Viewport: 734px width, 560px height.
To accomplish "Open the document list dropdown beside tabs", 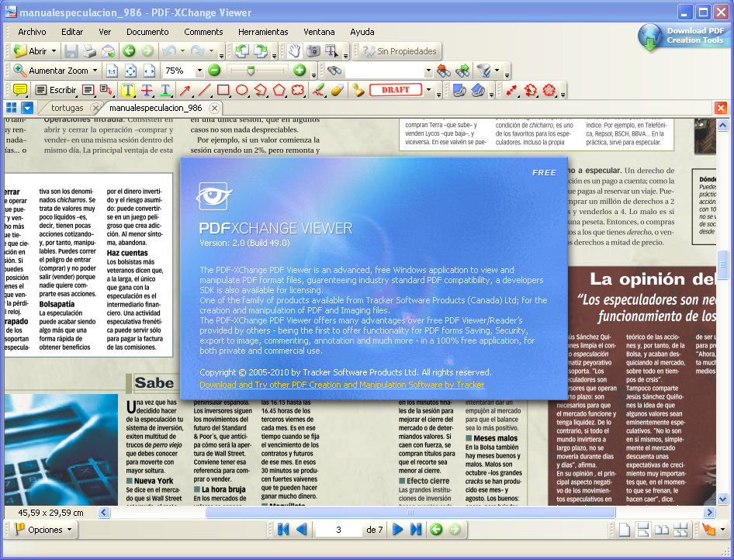I will [x=28, y=108].
